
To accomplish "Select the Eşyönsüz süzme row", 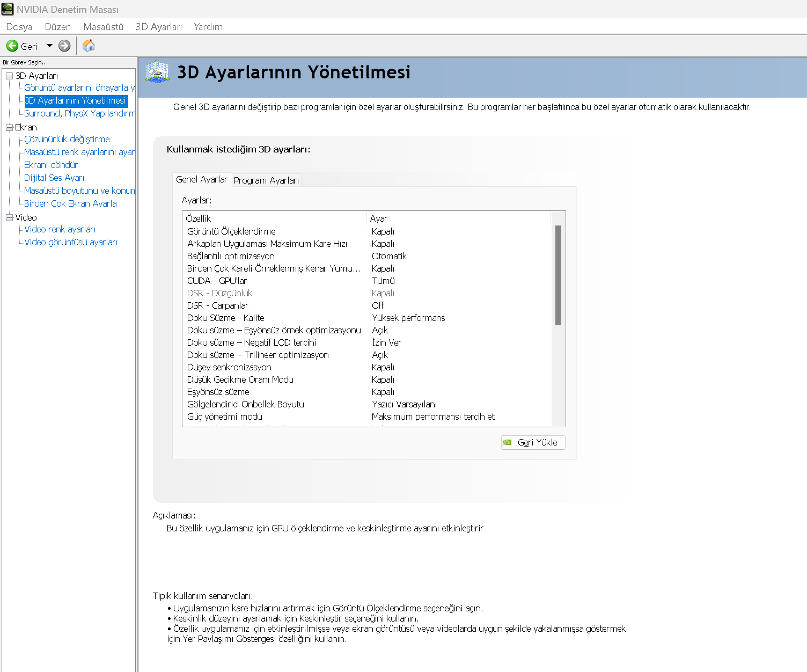I will (x=367, y=392).
